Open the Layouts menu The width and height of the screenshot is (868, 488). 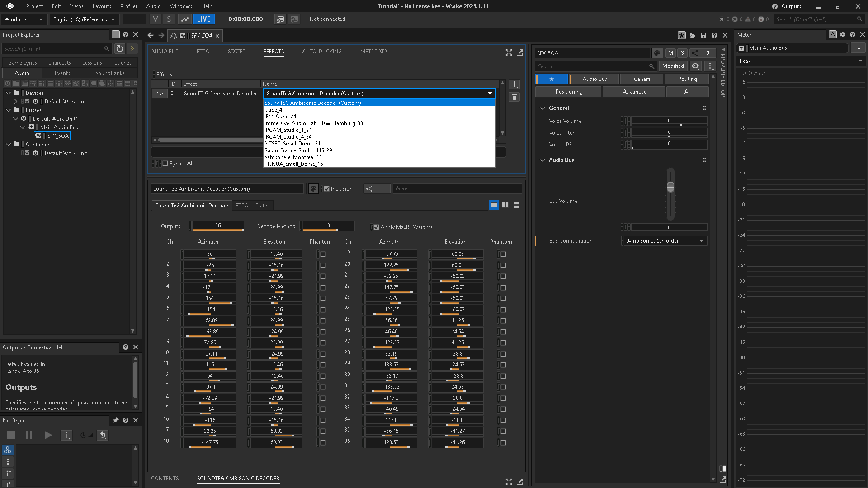tap(102, 6)
